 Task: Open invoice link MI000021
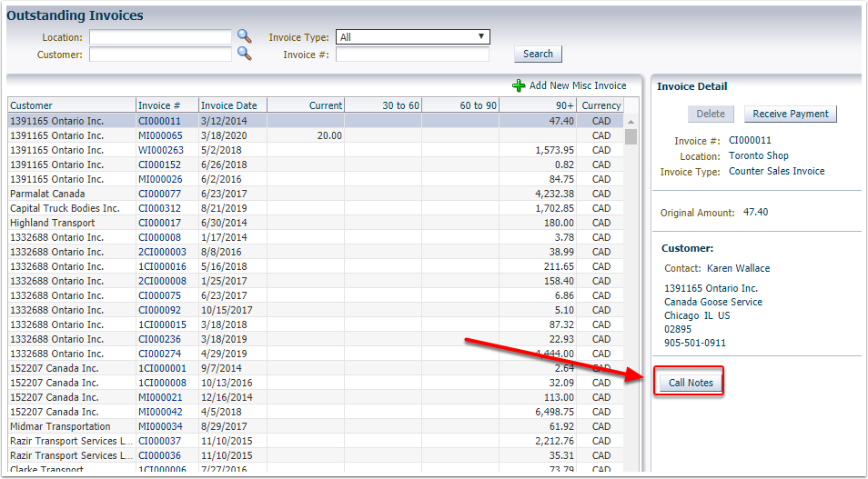pos(160,397)
